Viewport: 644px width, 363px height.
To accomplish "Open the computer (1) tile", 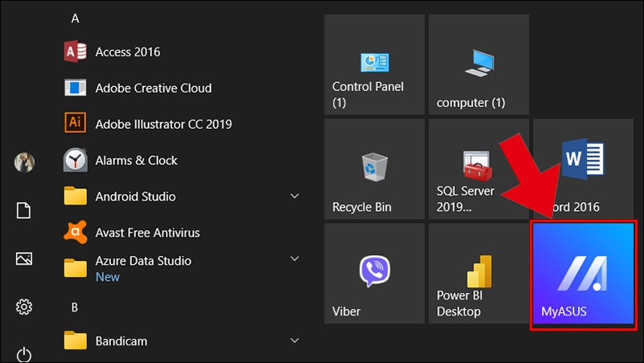I will 479,64.
